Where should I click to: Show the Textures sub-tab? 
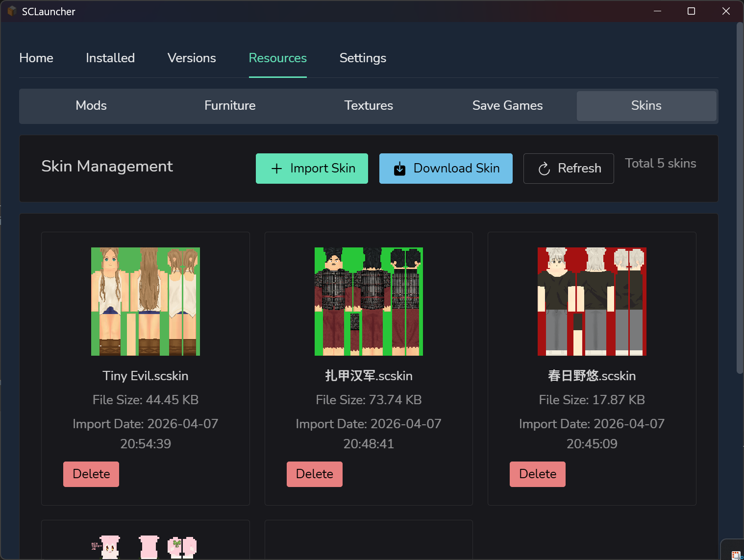point(369,105)
